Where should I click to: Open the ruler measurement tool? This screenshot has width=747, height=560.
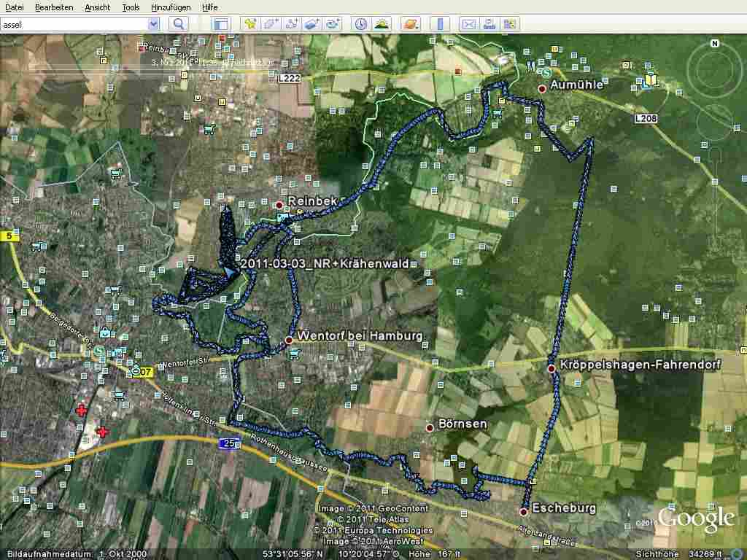click(439, 24)
